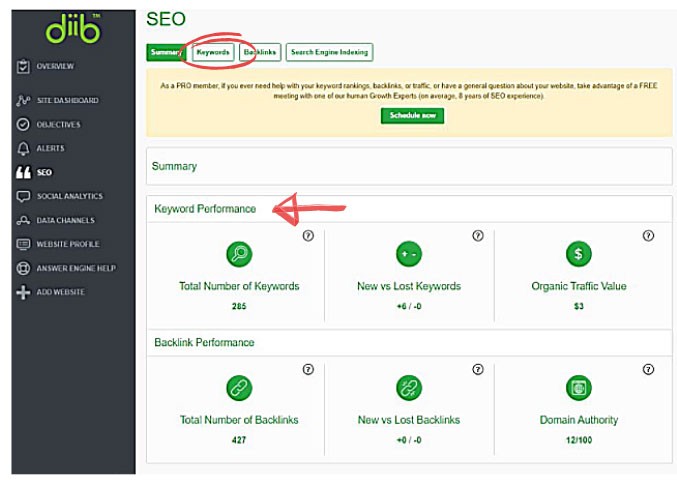Select the Search Engine Indexing tab
The image size is (677, 487).
329,52
